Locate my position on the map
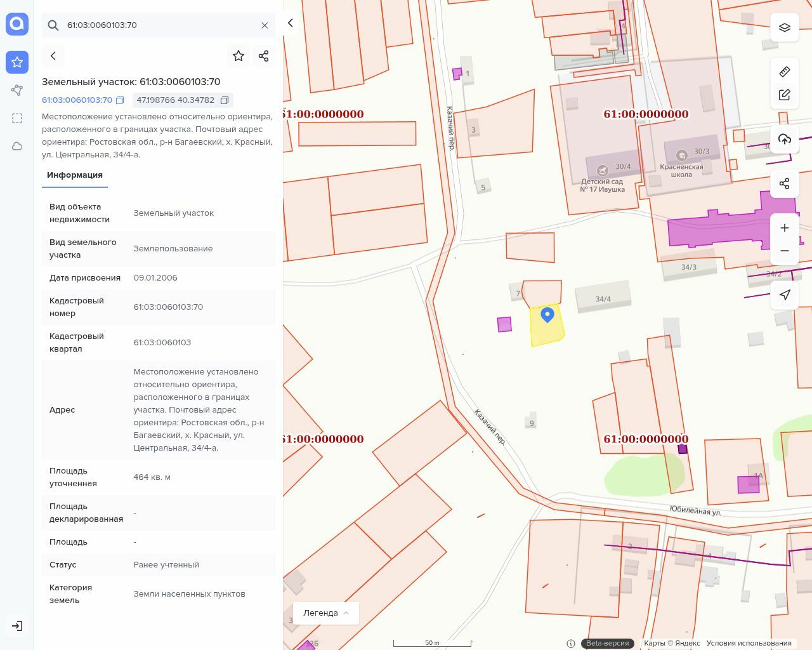The width and height of the screenshot is (812, 650). tap(785, 295)
